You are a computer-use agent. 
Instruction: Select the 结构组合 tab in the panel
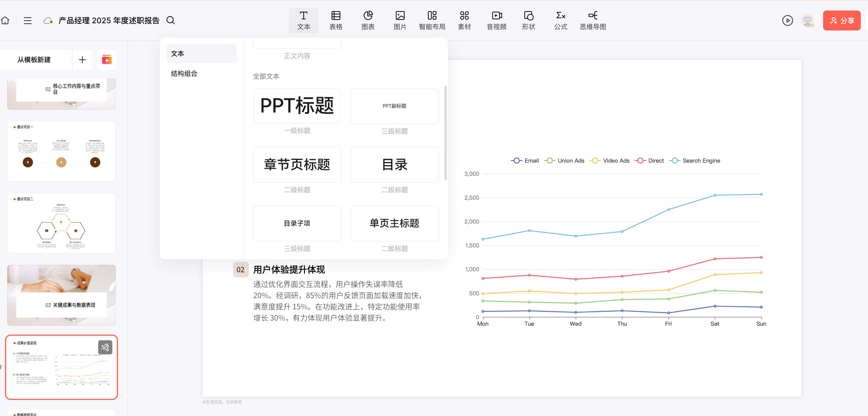click(202, 73)
